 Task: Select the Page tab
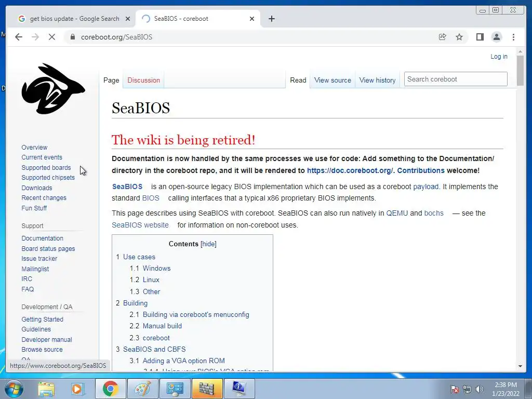coord(111,81)
